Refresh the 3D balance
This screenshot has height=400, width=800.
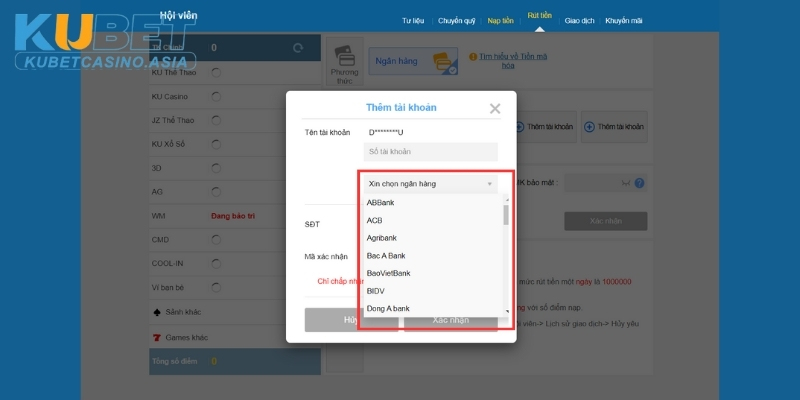[x=216, y=168]
